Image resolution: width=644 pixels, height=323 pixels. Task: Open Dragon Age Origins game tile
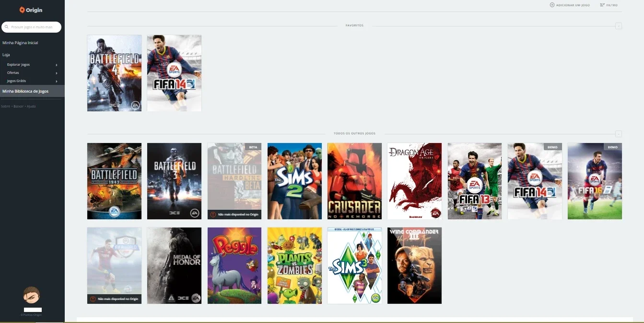click(x=414, y=181)
